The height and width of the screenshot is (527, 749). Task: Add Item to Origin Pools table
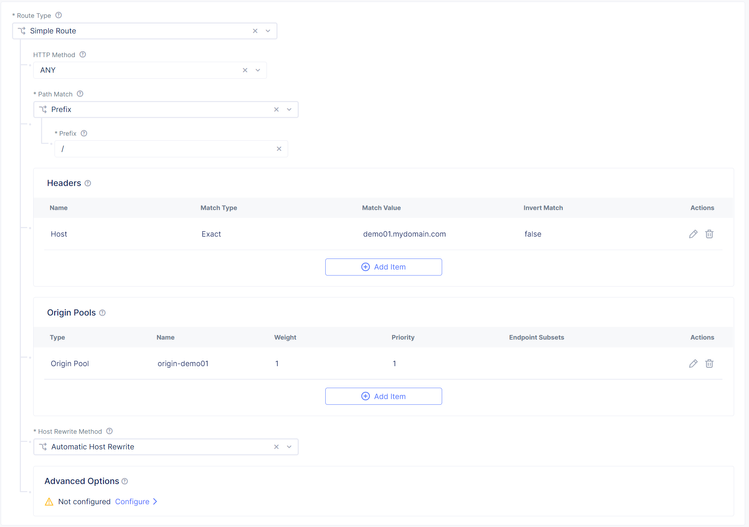[383, 397]
